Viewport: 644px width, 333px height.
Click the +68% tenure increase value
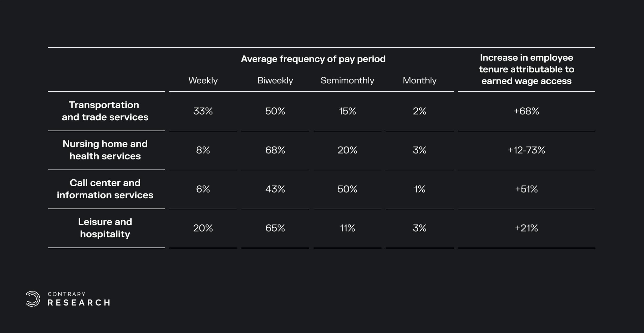[x=526, y=111]
